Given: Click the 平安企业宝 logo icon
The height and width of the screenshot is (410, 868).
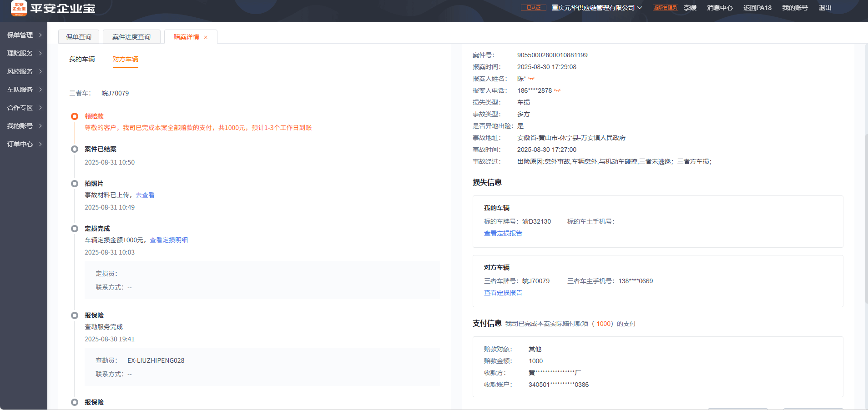Looking at the screenshot, I should point(19,8).
